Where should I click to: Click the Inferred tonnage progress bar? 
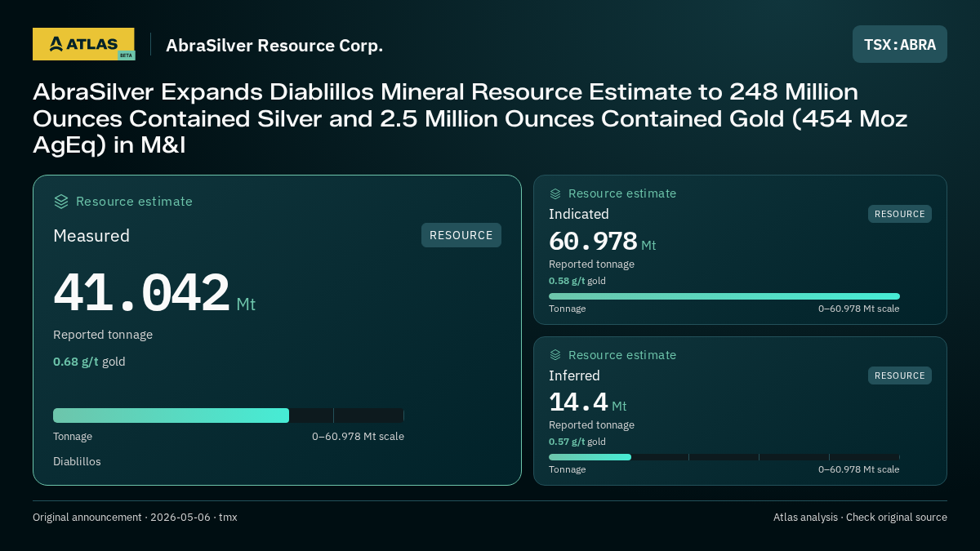tap(724, 457)
